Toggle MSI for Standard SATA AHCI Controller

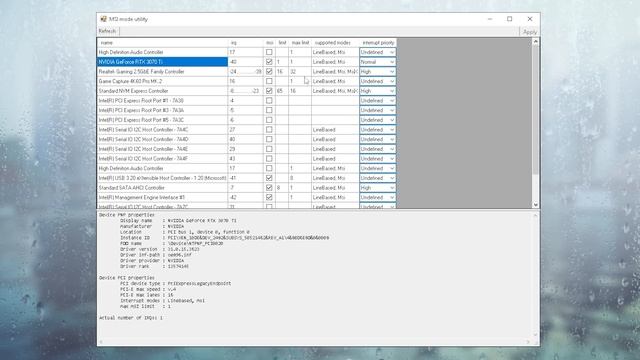(x=269, y=188)
